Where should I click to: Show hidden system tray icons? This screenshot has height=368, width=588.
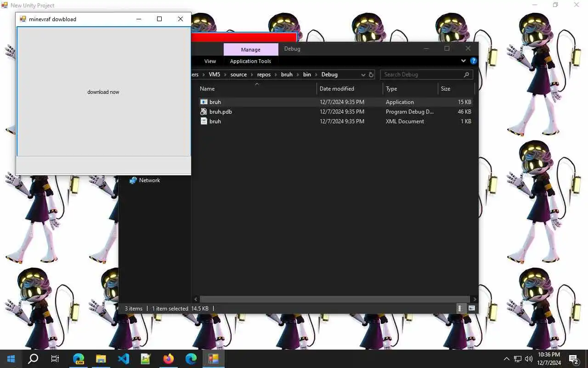point(507,359)
